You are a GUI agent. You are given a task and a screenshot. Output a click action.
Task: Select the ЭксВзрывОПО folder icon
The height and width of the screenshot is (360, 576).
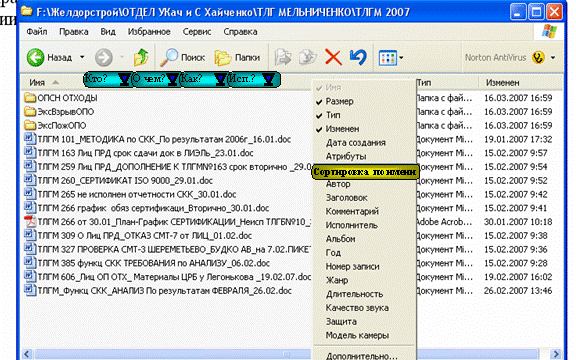tap(30, 112)
